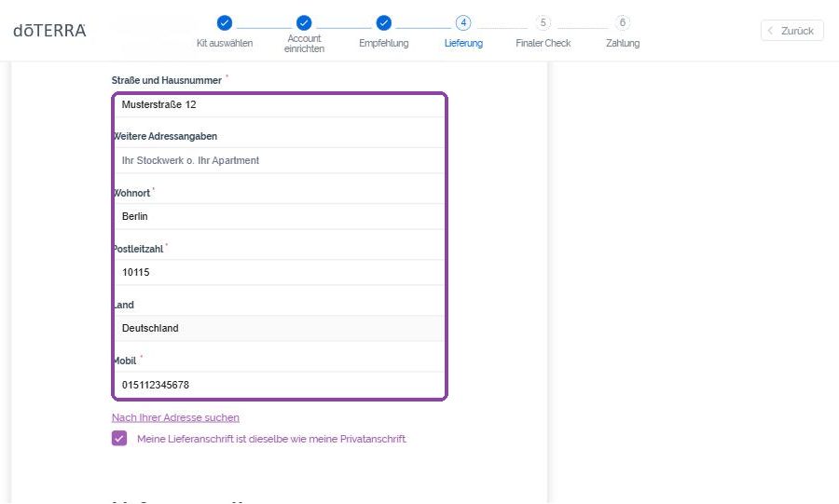The image size is (839, 504).
Task: Click the Account einrichten checkmark step icon
Action: click(x=304, y=23)
